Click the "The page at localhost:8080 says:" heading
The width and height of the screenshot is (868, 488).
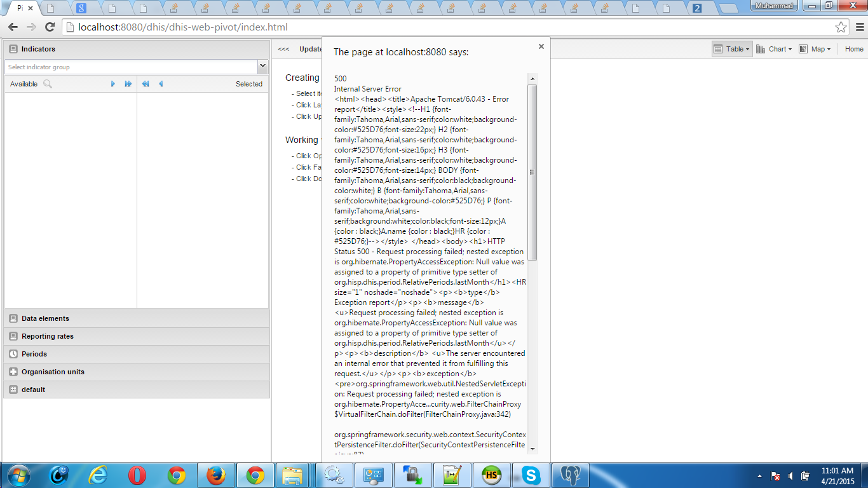click(401, 52)
